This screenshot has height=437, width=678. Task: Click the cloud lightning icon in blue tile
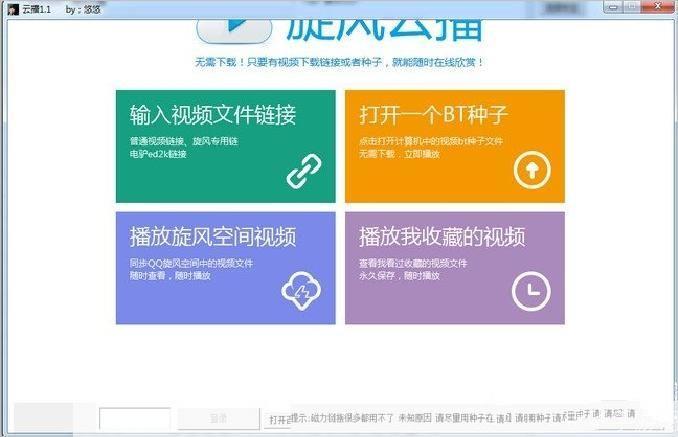(301, 290)
